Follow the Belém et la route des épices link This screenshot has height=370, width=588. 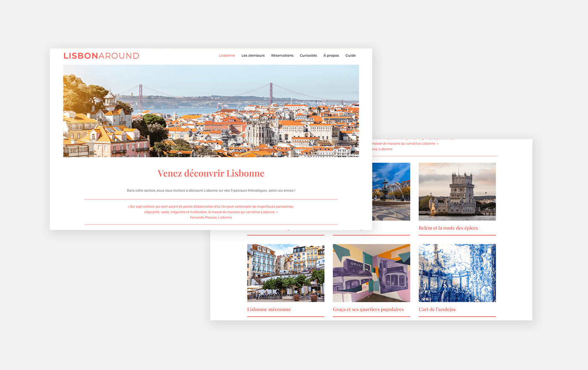[x=448, y=228]
